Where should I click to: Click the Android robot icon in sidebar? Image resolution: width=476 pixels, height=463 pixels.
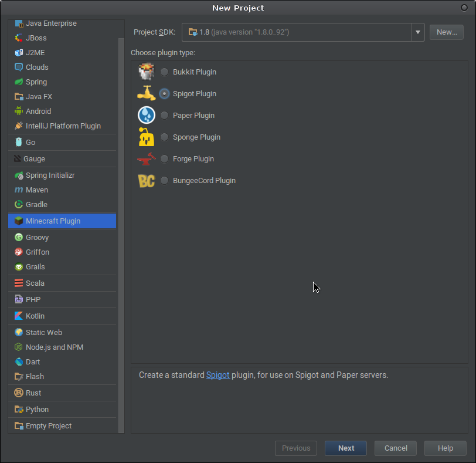19,111
